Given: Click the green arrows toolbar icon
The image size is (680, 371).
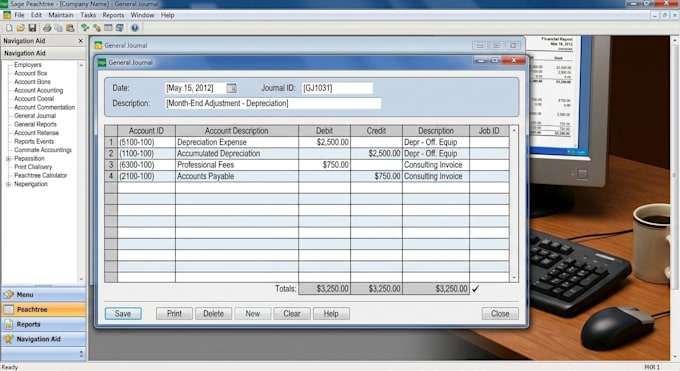Looking at the screenshot, I should coord(85,28).
